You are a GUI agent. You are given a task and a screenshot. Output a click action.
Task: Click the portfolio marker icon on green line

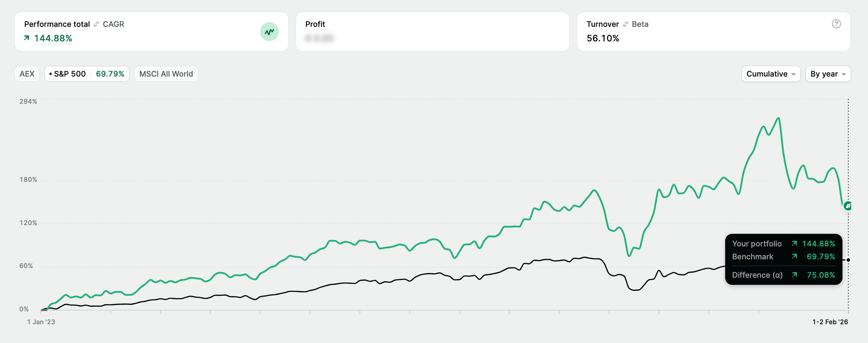pos(848,206)
